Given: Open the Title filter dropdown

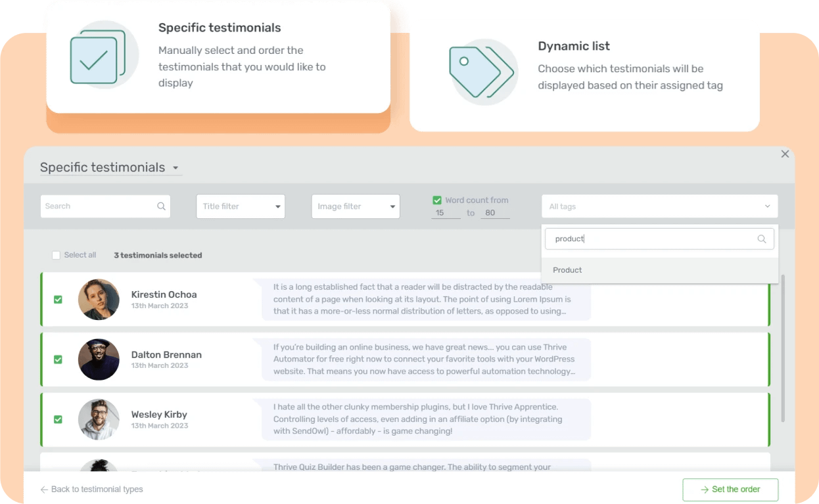Looking at the screenshot, I should point(241,206).
